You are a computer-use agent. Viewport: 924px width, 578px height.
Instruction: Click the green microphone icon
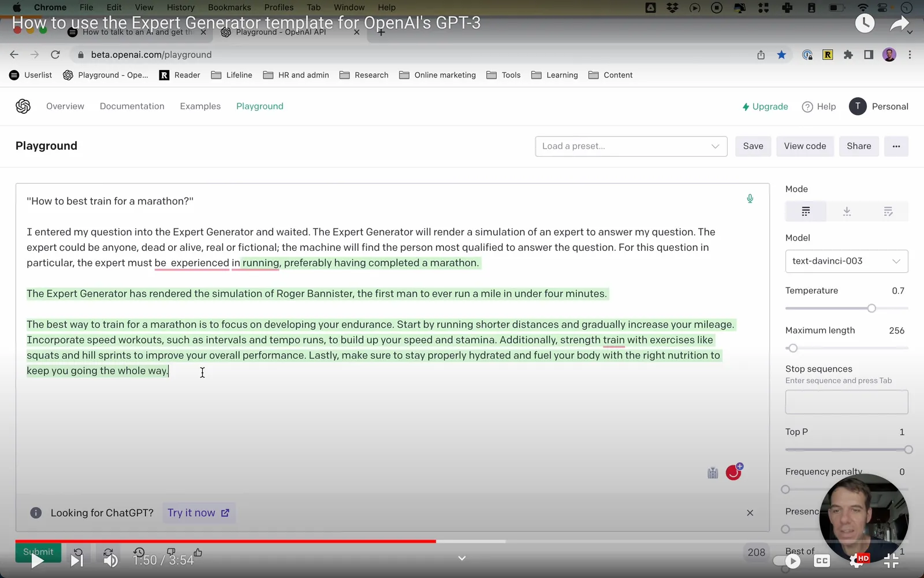point(750,198)
